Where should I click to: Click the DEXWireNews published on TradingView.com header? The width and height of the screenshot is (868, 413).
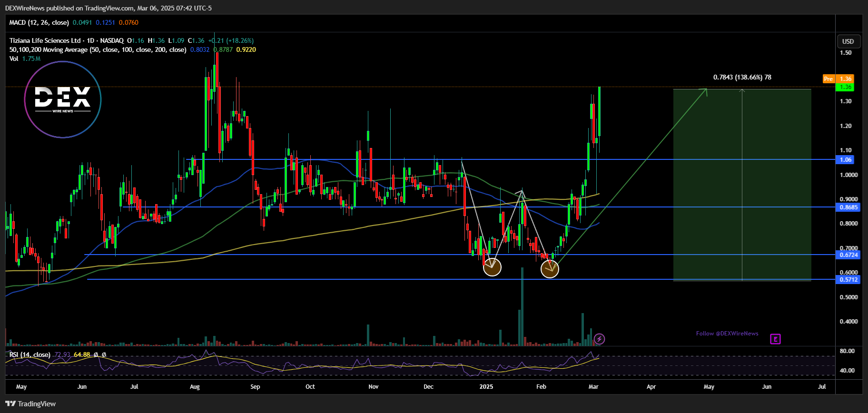coord(108,8)
